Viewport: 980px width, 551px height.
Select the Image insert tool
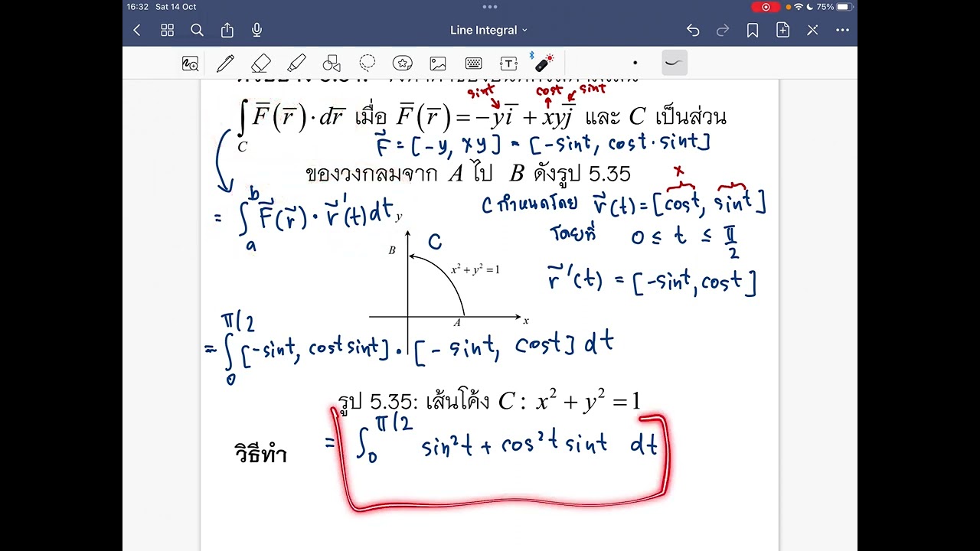point(438,64)
